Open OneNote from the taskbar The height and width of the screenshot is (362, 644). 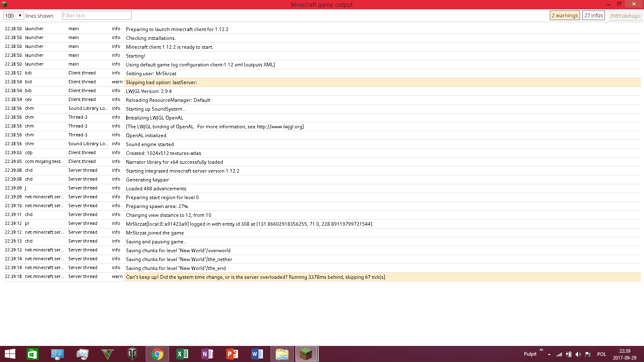[x=207, y=354]
